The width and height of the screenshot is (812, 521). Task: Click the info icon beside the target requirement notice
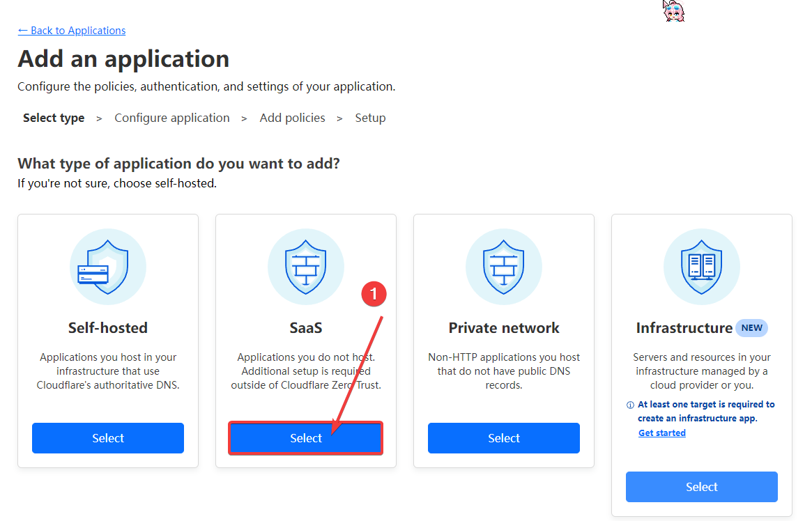630,405
